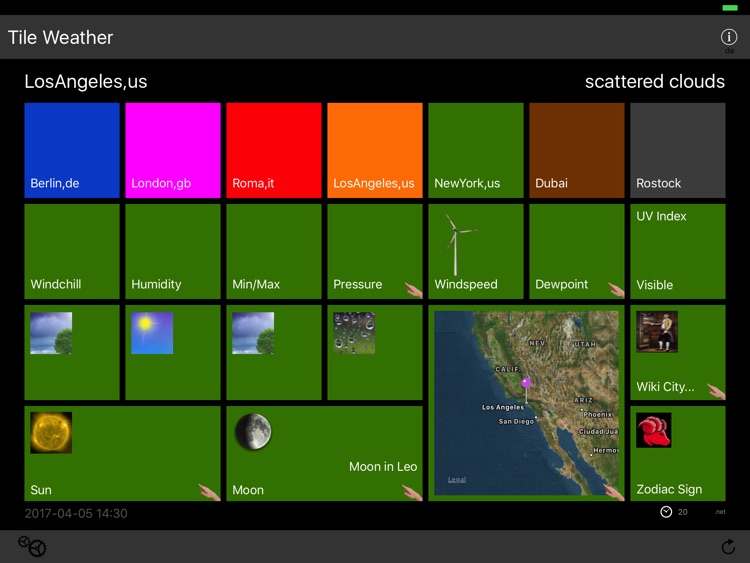Select the magenta London,gb city tile

pos(173,150)
